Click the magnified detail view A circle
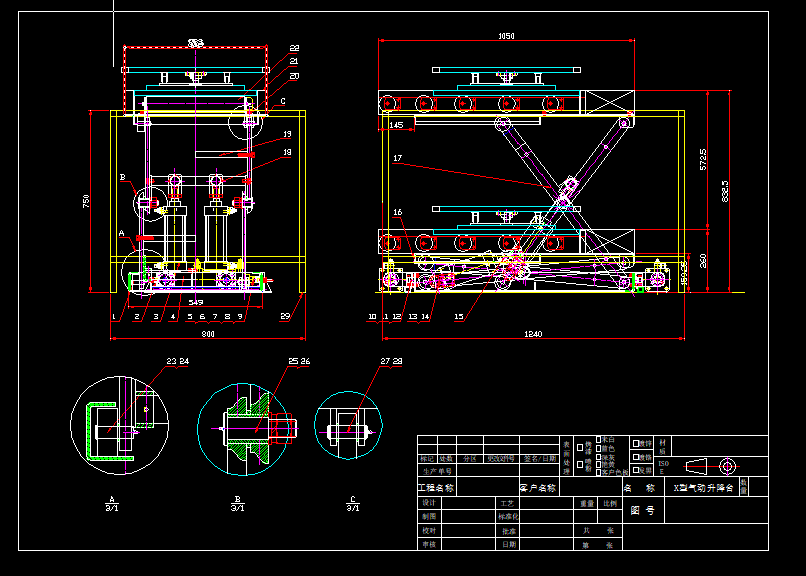This screenshot has height=576, width=806. coord(120,425)
